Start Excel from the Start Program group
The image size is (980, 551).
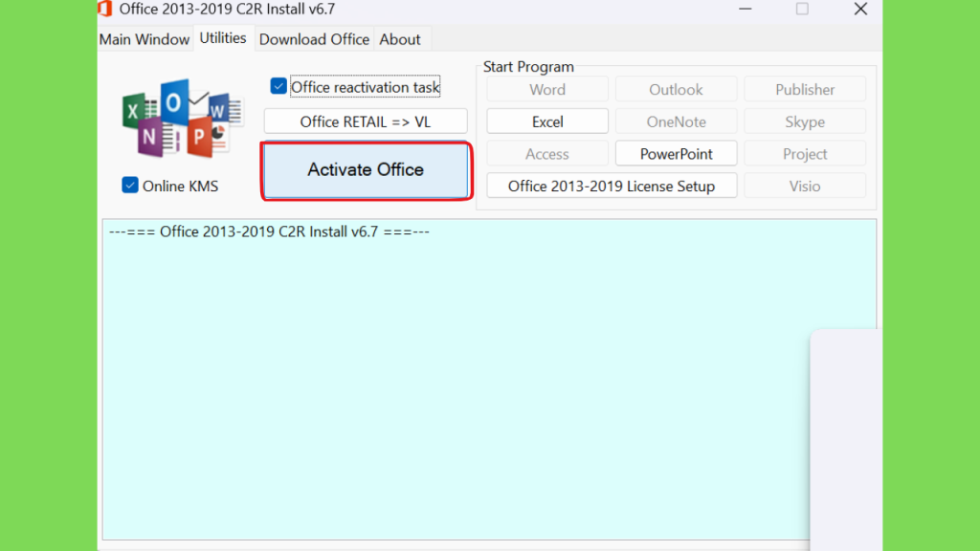[547, 121]
